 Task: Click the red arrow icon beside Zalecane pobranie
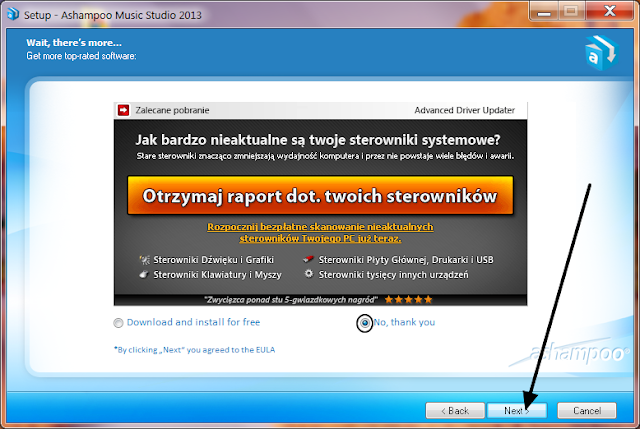(x=124, y=110)
